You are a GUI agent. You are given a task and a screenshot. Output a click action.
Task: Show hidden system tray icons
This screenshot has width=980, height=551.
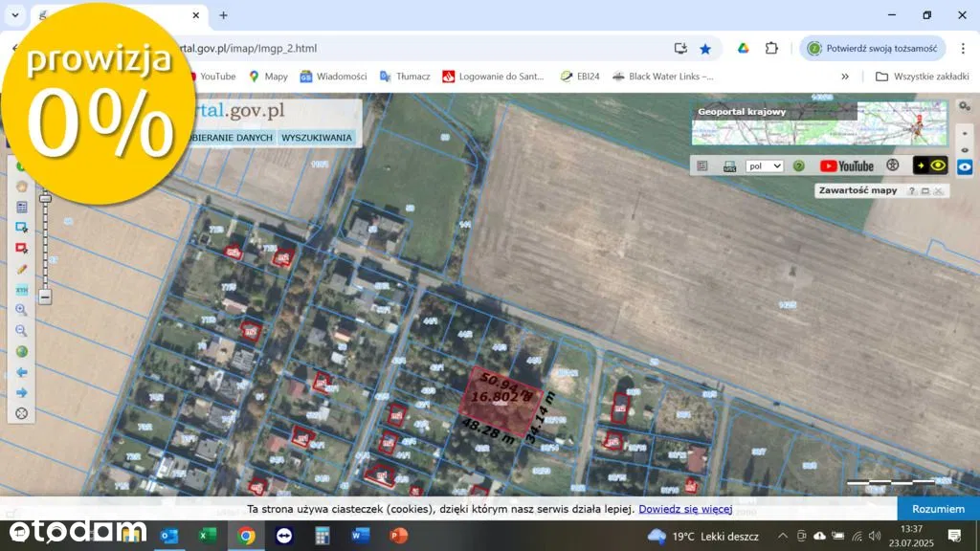click(782, 536)
